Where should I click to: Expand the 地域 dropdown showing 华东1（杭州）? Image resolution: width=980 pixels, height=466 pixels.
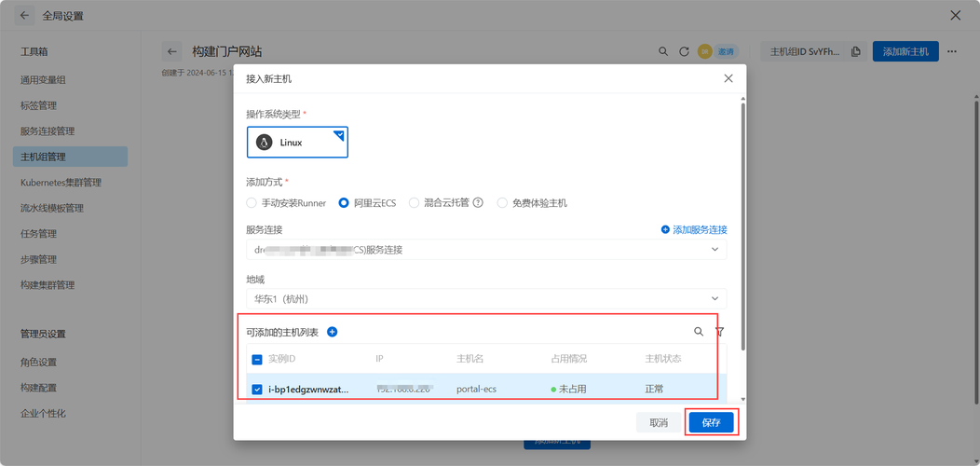pyautogui.click(x=486, y=299)
